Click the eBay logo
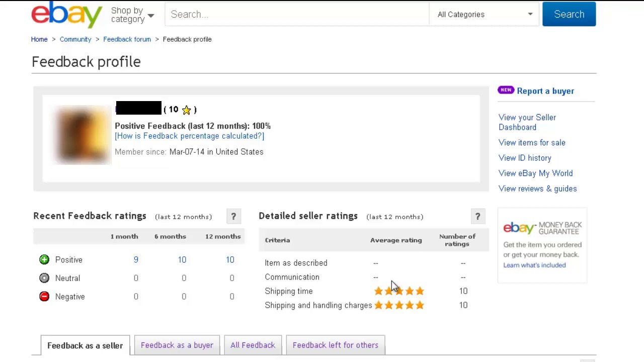 click(x=67, y=14)
